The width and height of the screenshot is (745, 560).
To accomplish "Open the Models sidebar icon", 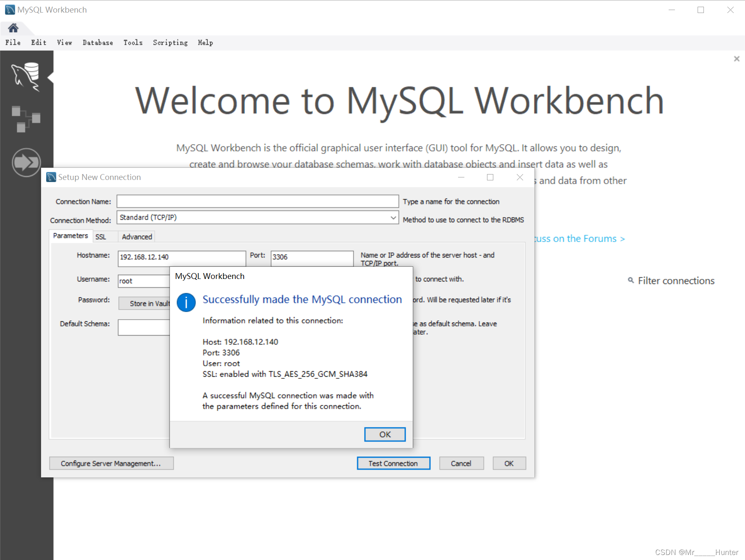I will point(26,119).
